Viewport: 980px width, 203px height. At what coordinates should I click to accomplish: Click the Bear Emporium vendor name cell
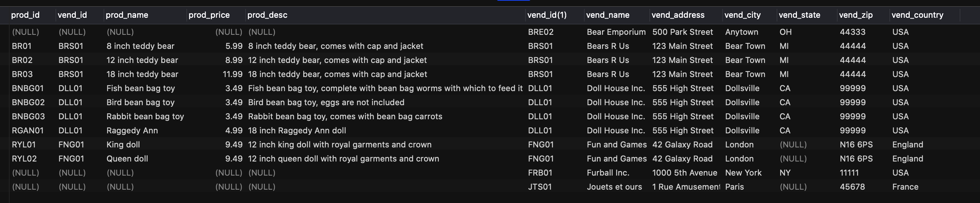tap(616, 32)
